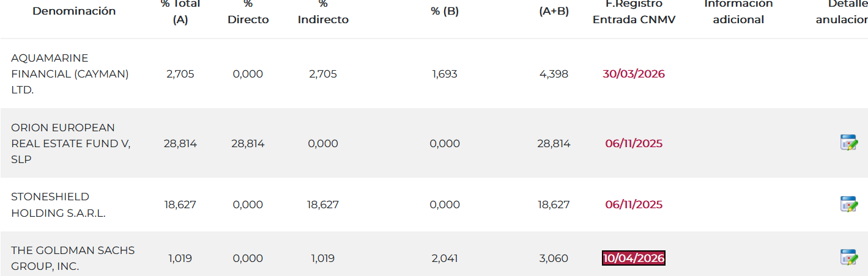This screenshot has height=276, width=868.
Task: Open cancellation detail icon for Orion European row
Action: (x=848, y=143)
